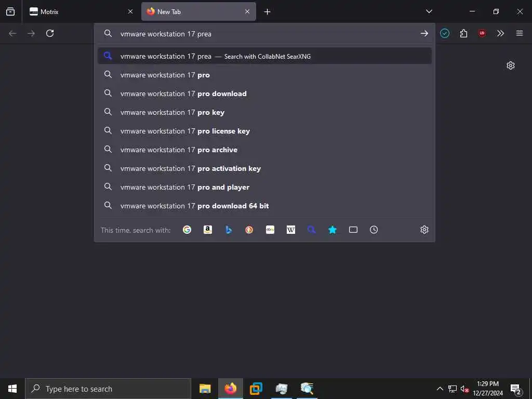Switch to the Motrix tab
The height and width of the screenshot is (399, 532).
[82, 11]
